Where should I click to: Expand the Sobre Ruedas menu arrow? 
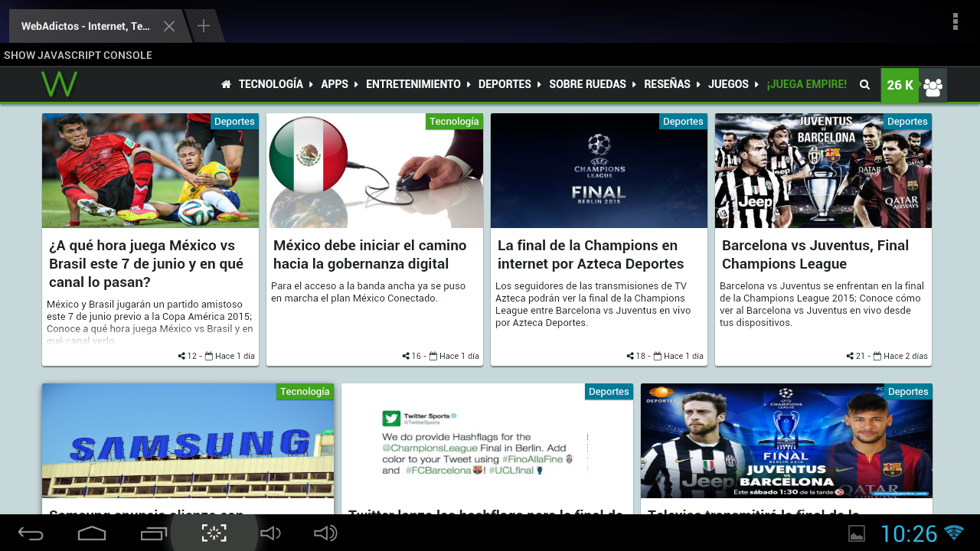634,84
